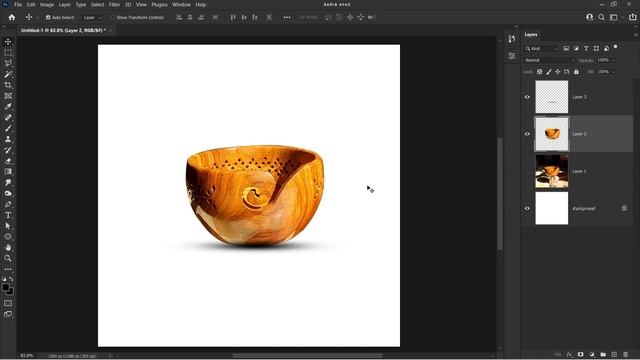Open the Filter menu
Screen dimensions: 640x360
[x=114, y=4]
